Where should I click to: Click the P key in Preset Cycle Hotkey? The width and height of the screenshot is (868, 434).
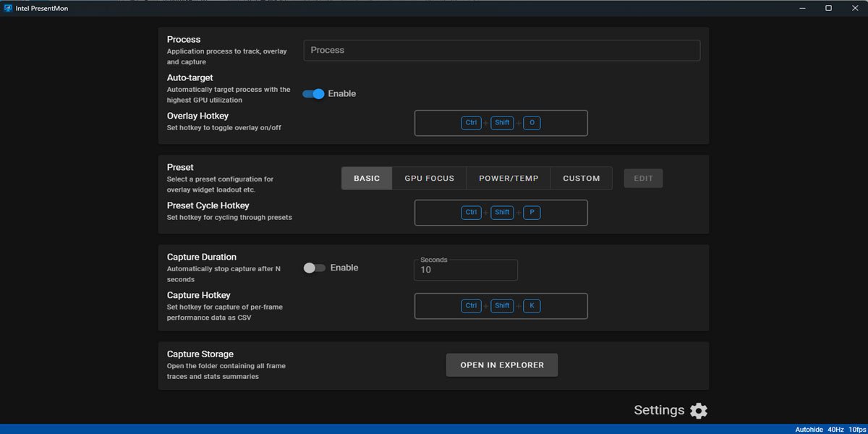pos(532,213)
